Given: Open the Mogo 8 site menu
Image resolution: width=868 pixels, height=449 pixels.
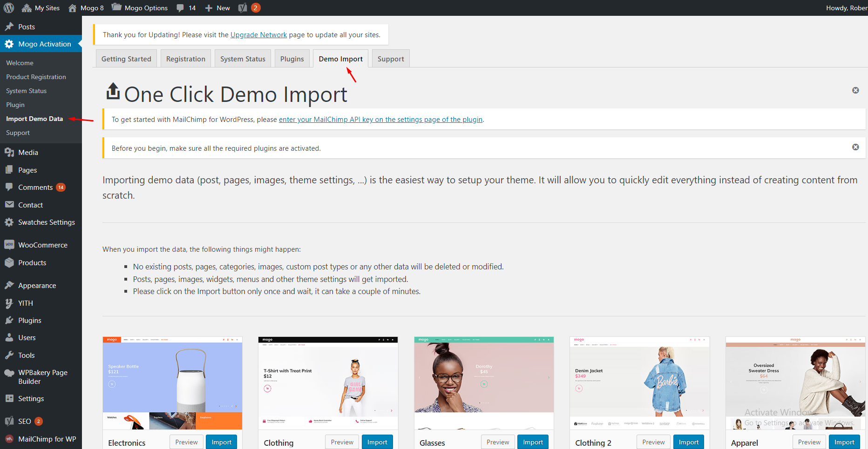Looking at the screenshot, I should click(x=86, y=8).
